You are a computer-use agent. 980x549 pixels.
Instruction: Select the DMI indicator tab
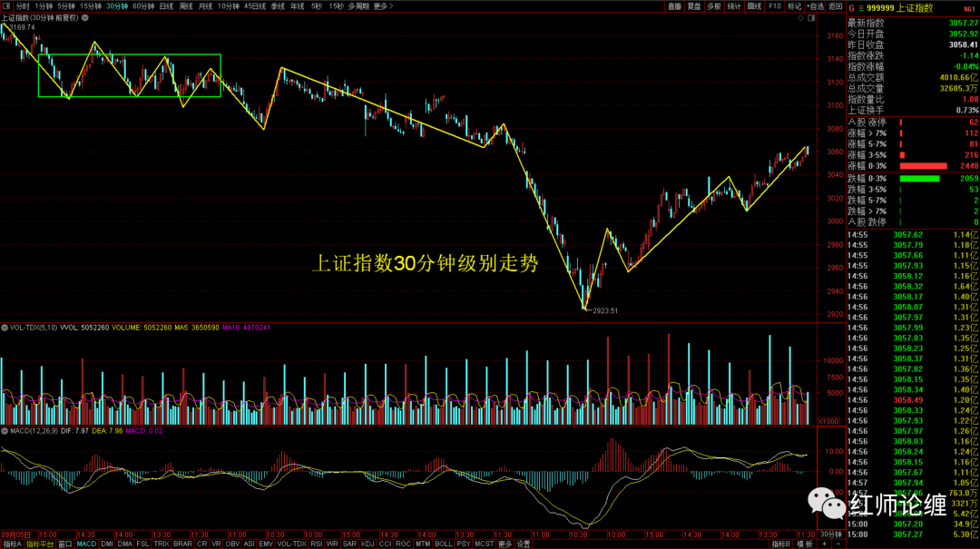tap(107, 544)
